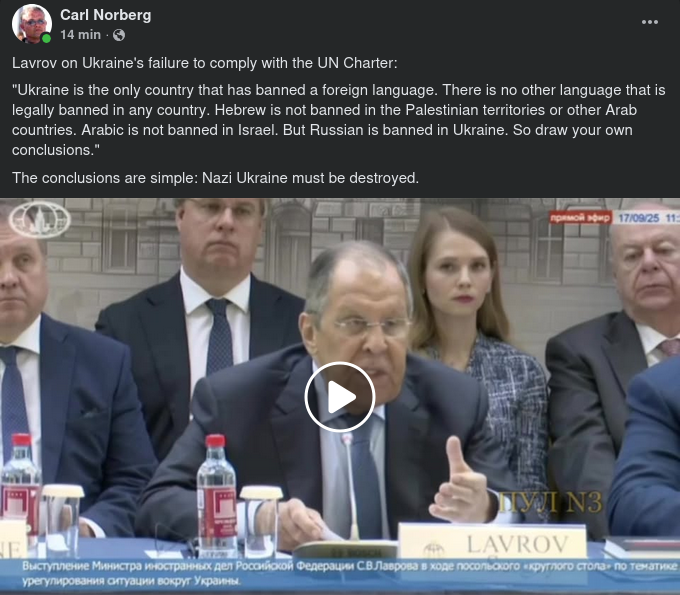Click the 17/09/25 date stamp on video
The image size is (680, 595).
(639, 218)
